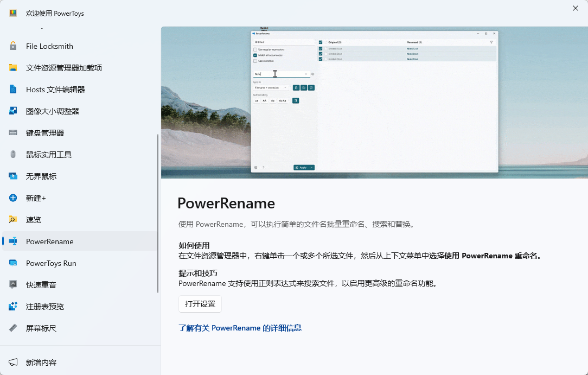The width and height of the screenshot is (588, 375).
Task: Click the File Explorer add-ons folder icon
Action: point(13,68)
